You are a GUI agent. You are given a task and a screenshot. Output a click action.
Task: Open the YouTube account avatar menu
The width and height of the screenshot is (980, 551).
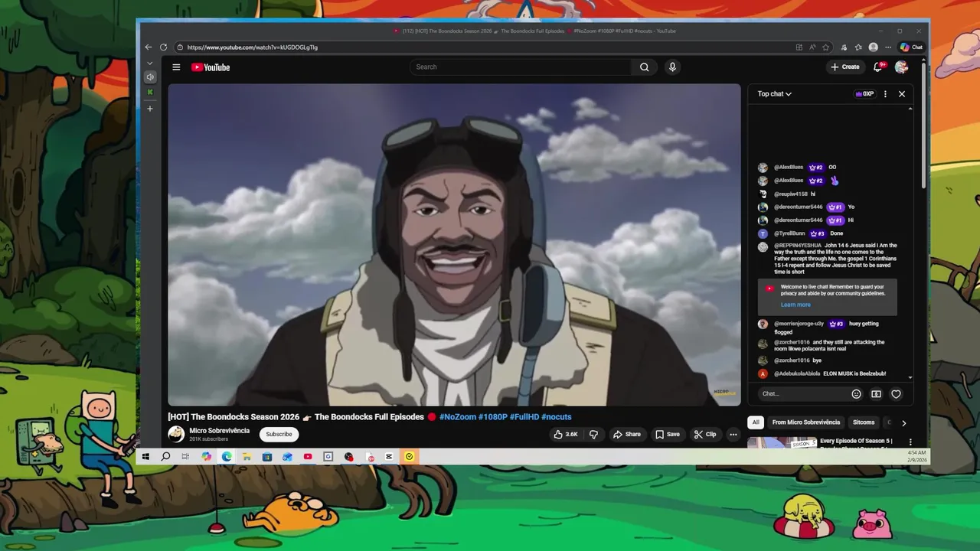pos(901,67)
